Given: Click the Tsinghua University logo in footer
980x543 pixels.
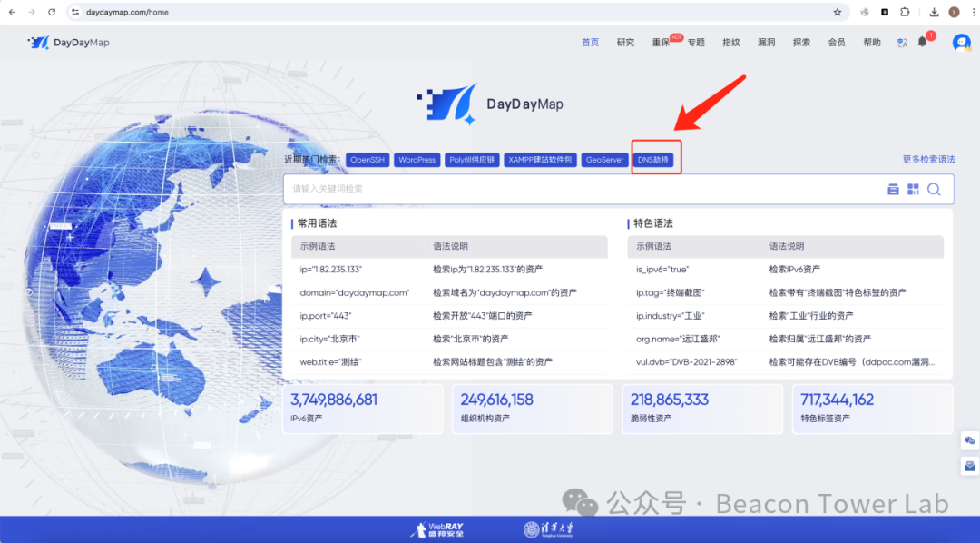Looking at the screenshot, I should (548, 529).
